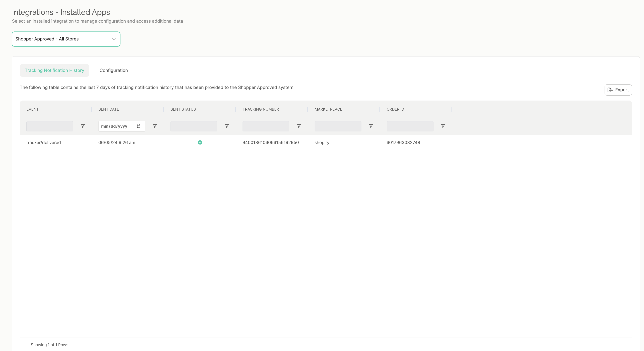Focus the Event filter input field
Viewport: 644px width, 351px height.
tap(50, 126)
